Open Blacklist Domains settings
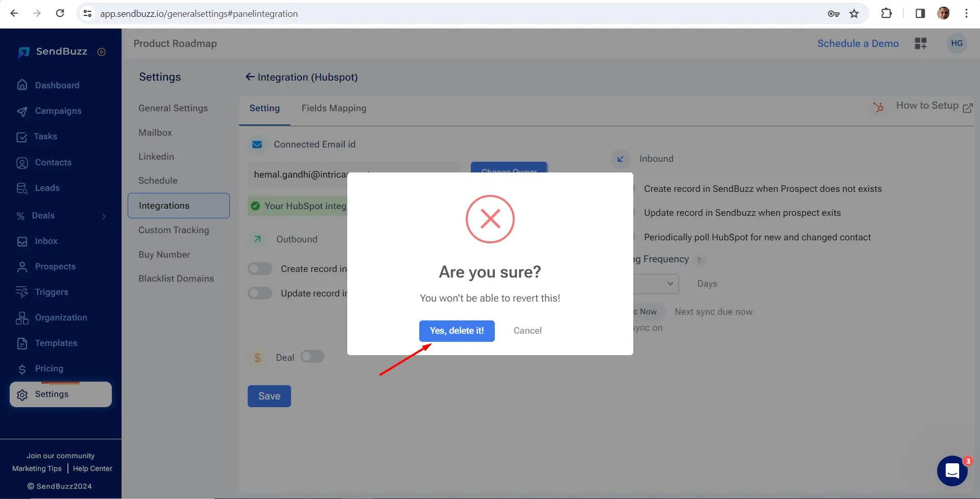The height and width of the screenshot is (499, 980). 176,279
